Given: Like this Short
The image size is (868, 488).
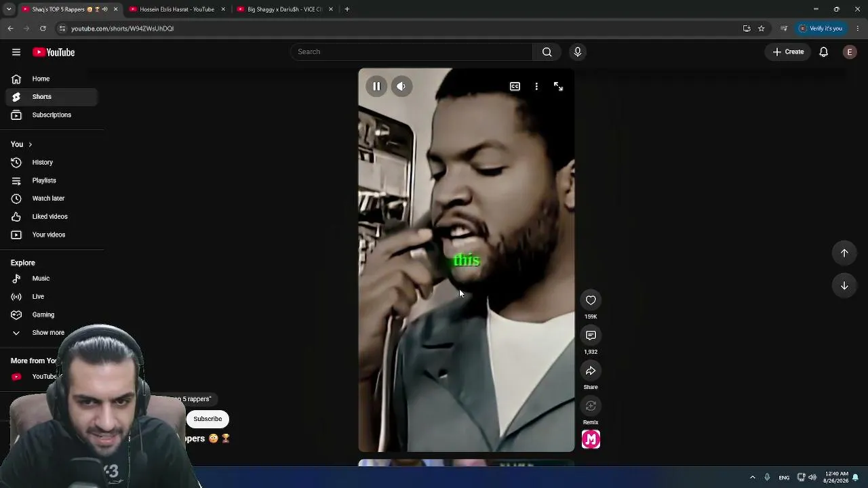Looking at the screenshot, I should (591, 300).
